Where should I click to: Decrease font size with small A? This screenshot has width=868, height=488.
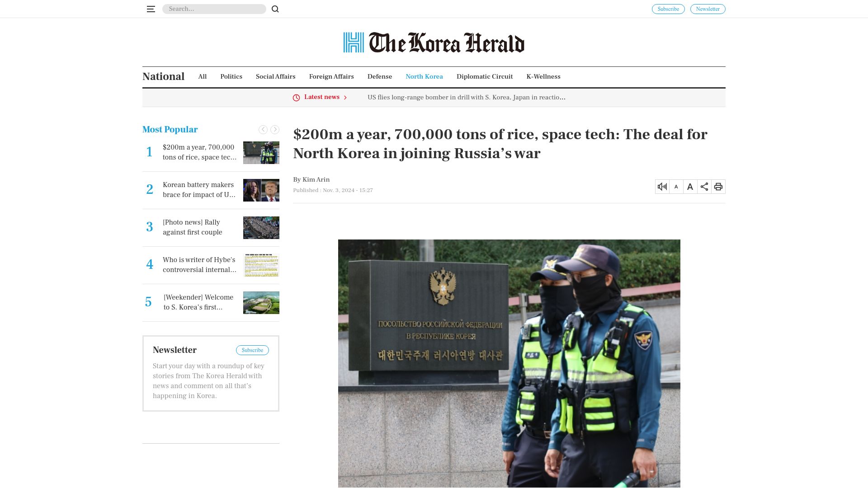(x=676, y=187)
